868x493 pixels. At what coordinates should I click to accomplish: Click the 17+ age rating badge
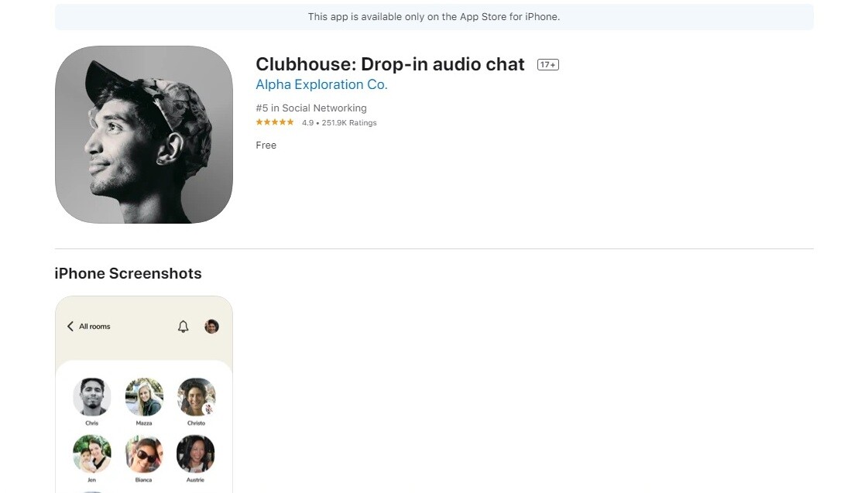pyautogui.click(x=548, y=65)
